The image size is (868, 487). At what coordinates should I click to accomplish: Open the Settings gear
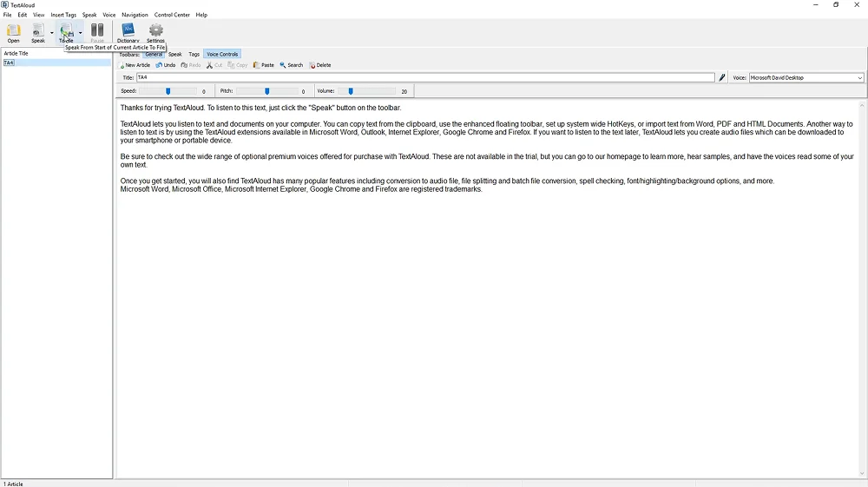[155, 32]
